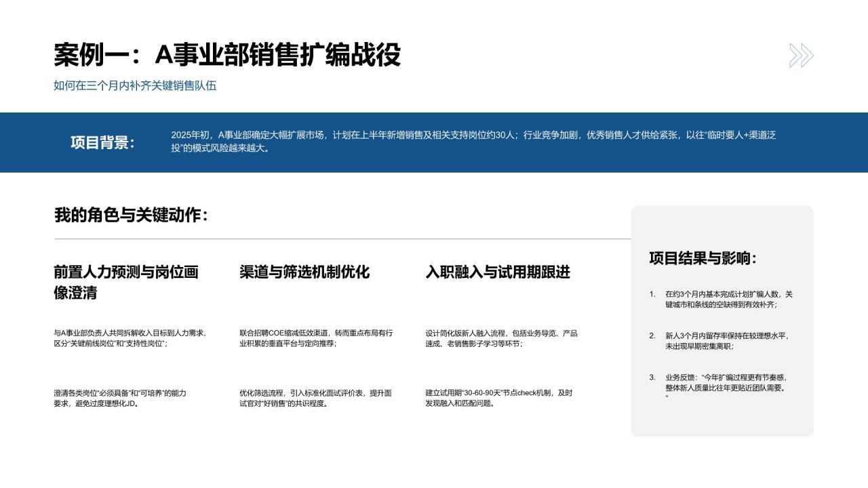Viewport: 868px width, 488px height.
Task: Click heading 渠道与筛选机制优化
Action: point(304,272)
